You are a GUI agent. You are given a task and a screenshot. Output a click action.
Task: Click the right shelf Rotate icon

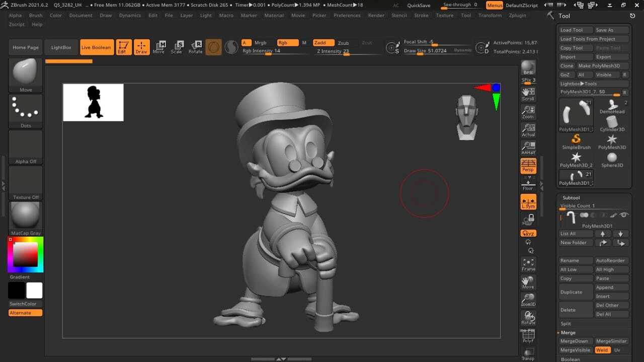tap(528, 318)
